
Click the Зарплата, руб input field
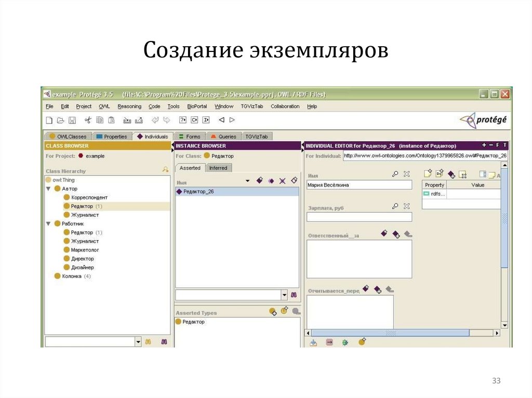tap(359, 217)
